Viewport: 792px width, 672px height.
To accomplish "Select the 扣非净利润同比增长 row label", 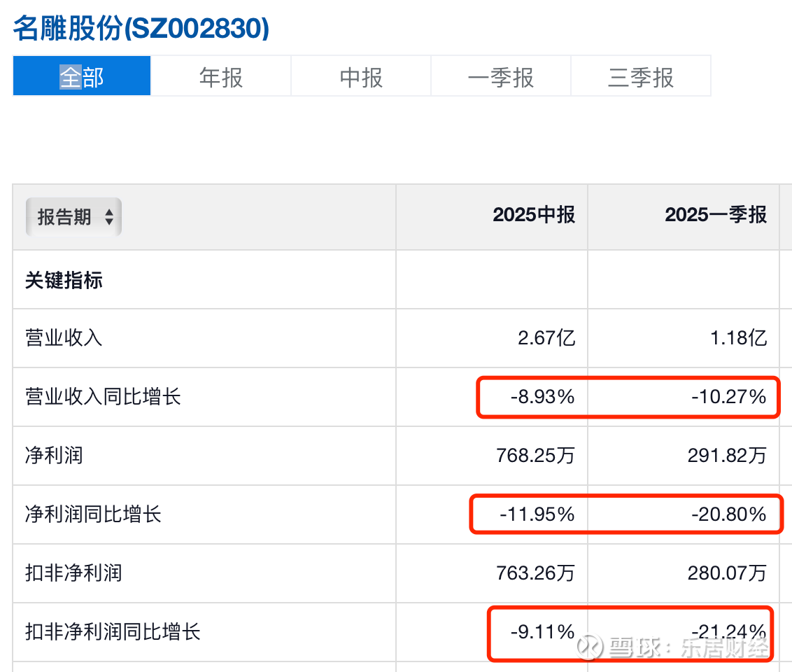I will [113, 632].
